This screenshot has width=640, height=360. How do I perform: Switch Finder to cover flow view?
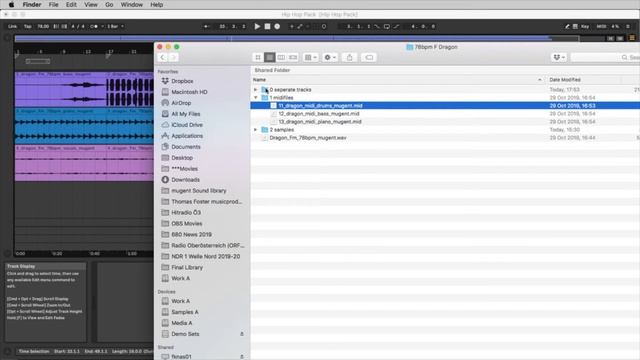pos(293,58)
